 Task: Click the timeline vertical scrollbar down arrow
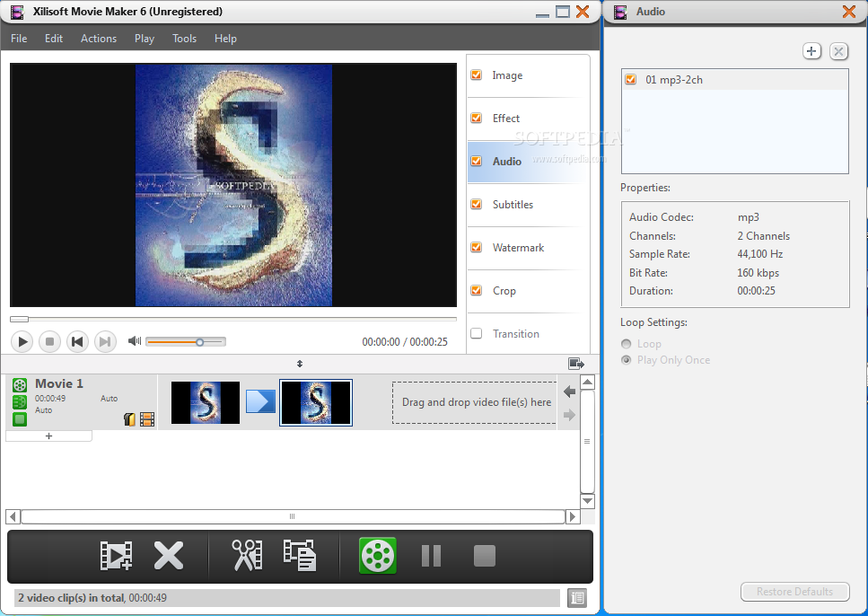pos(587,501)
